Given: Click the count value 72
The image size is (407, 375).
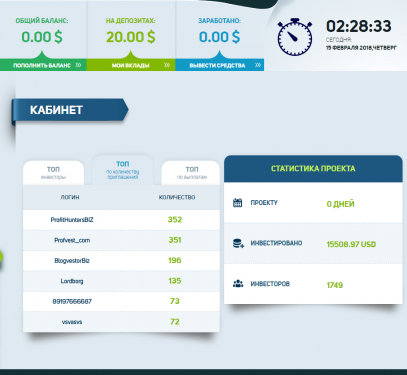Looking at the screenshot, I should 175,321.
